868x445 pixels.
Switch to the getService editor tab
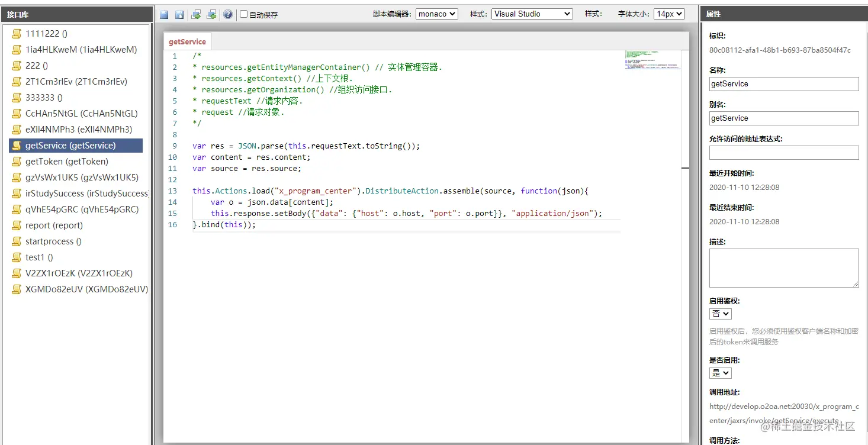pyautogui.click(x=187, y=41)
